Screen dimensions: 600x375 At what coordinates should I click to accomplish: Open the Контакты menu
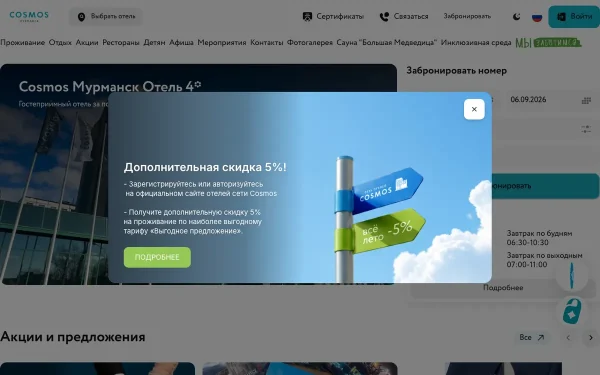[267, 42]
